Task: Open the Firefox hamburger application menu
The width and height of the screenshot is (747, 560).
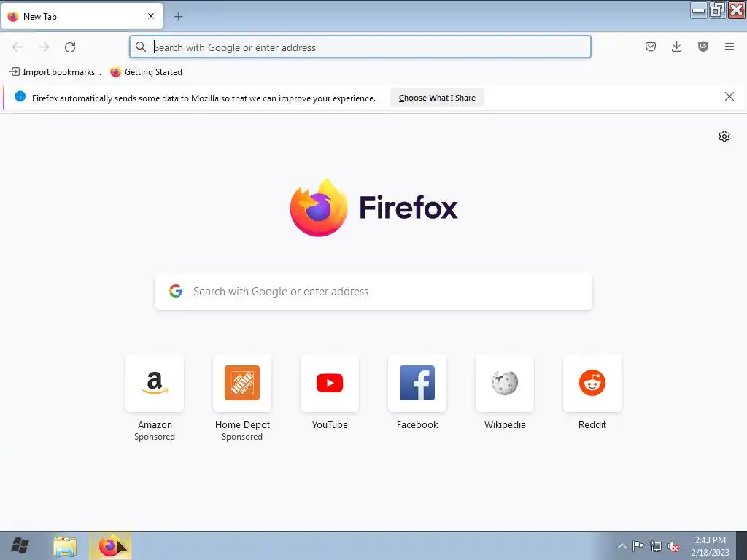Action: tap(729, 47)
